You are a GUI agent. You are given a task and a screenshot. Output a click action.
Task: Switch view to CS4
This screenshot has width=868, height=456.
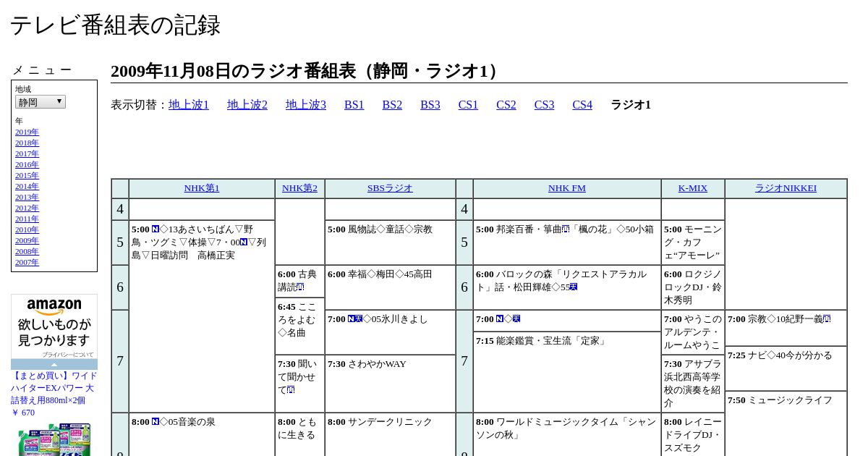pyautogui.click(x=582, y=105)
